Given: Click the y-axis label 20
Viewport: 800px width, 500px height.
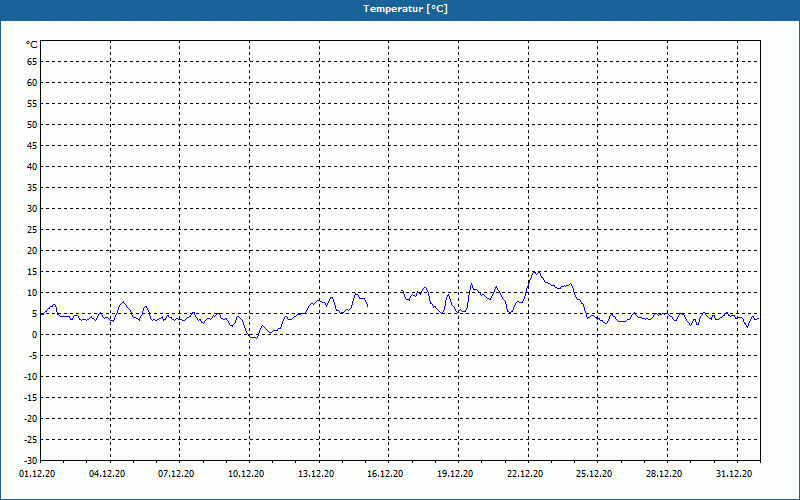Looking at the screenshot, I should click(x=32, y=251).
